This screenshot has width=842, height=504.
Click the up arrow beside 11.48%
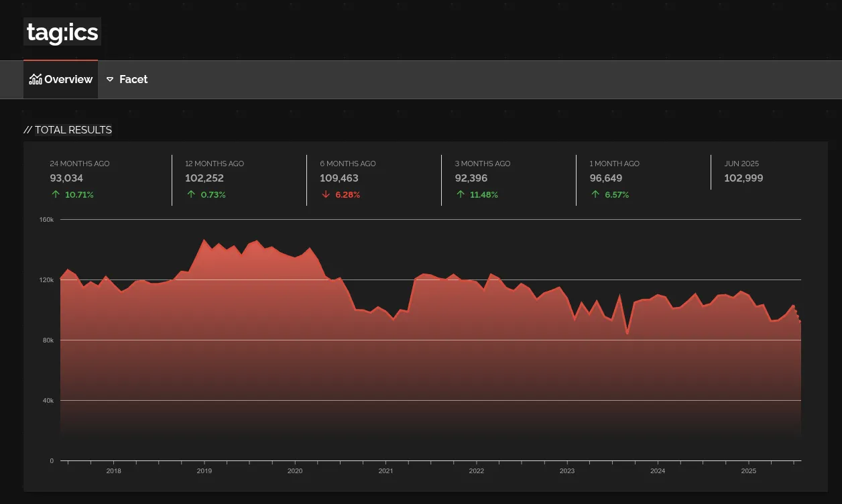coord(461,195)
